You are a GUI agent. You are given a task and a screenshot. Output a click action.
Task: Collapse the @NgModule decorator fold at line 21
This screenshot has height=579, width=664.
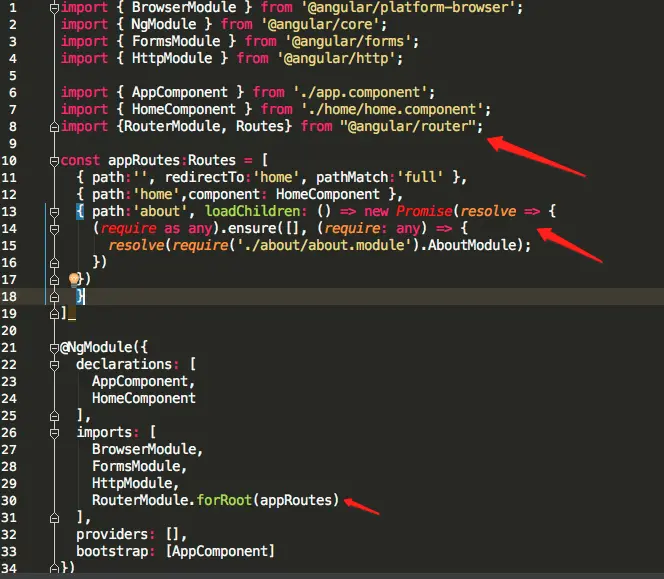pos(54,348)
